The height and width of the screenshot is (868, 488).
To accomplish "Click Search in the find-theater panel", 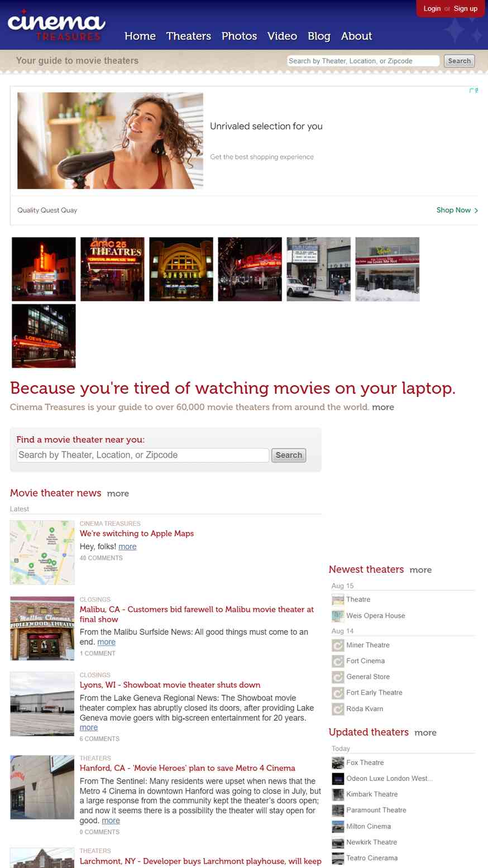I will point(289,455).
